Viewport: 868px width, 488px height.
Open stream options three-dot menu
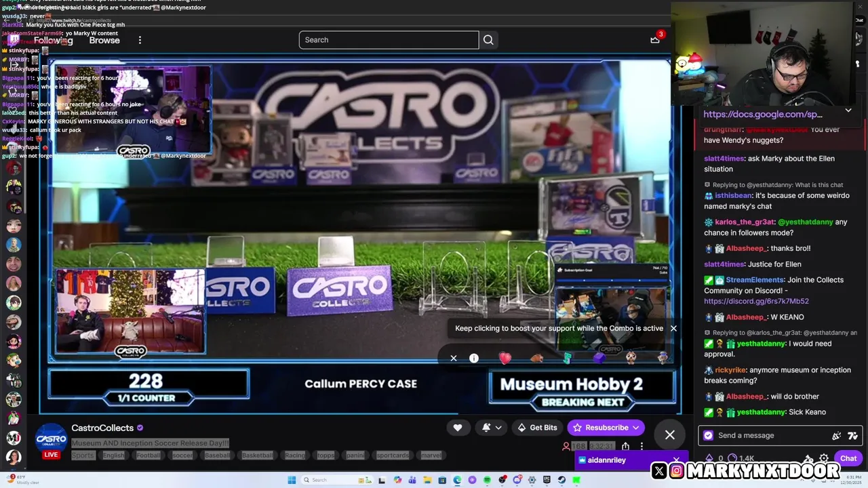pyautogui.click(x=642, y=446)
